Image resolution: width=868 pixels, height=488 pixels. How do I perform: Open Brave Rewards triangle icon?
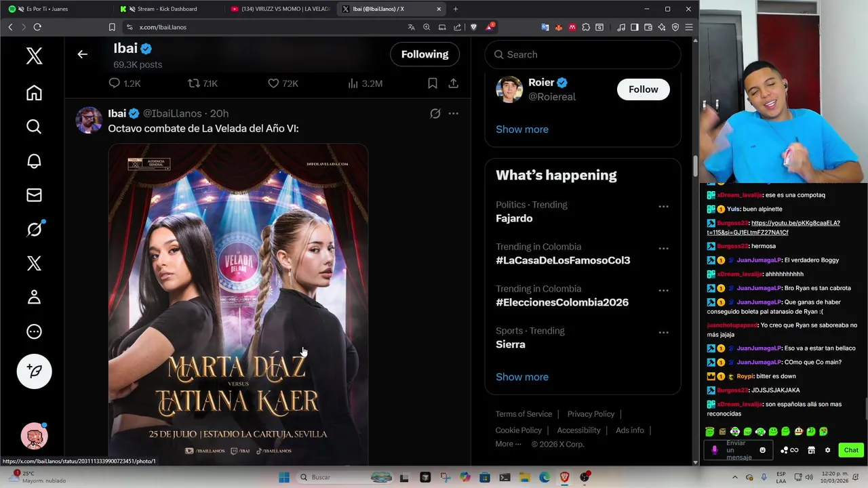coord(489,27)
